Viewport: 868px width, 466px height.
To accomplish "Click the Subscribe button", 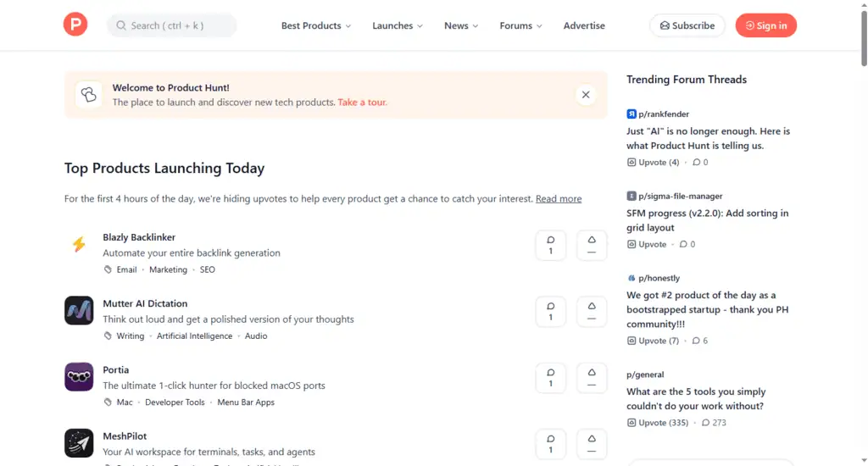I will pyautogui.click(x=687, y=25).
